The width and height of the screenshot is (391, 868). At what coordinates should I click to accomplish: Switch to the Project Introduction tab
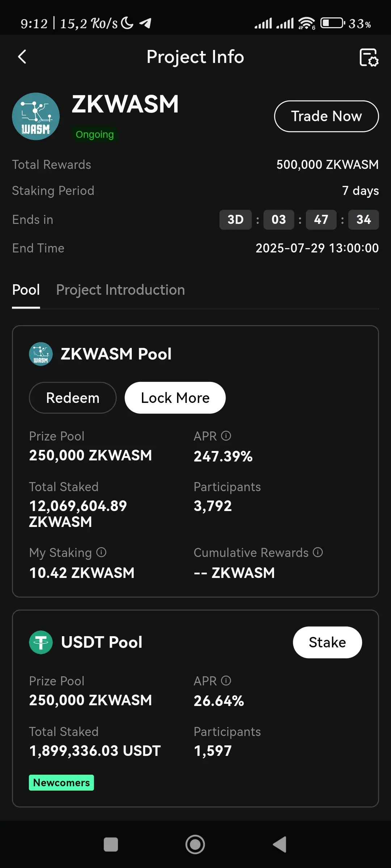point(121,290)
